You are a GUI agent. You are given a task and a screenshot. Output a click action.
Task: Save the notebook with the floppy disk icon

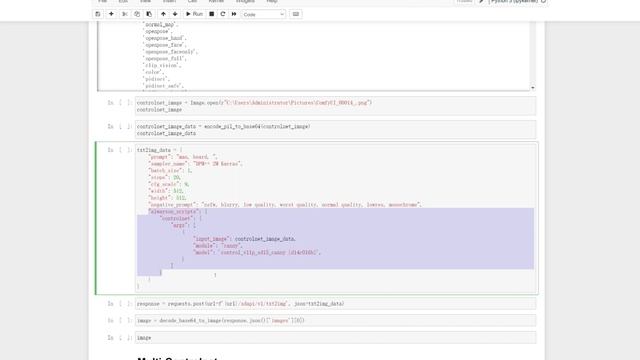pos(98,14)
